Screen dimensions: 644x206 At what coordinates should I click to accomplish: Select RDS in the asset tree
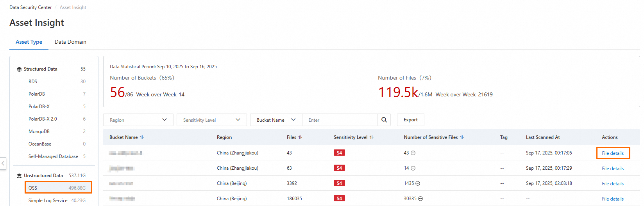coord(33,82)
